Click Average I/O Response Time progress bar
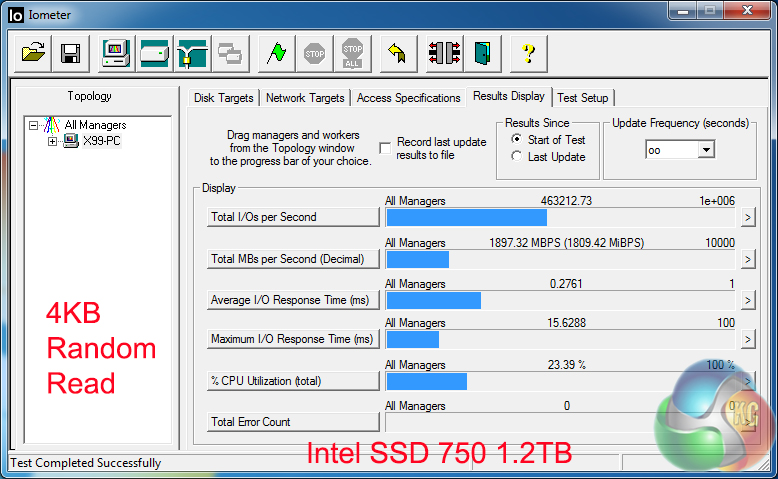The width and height of the screenshot is (778, 479). pos(560,300)
